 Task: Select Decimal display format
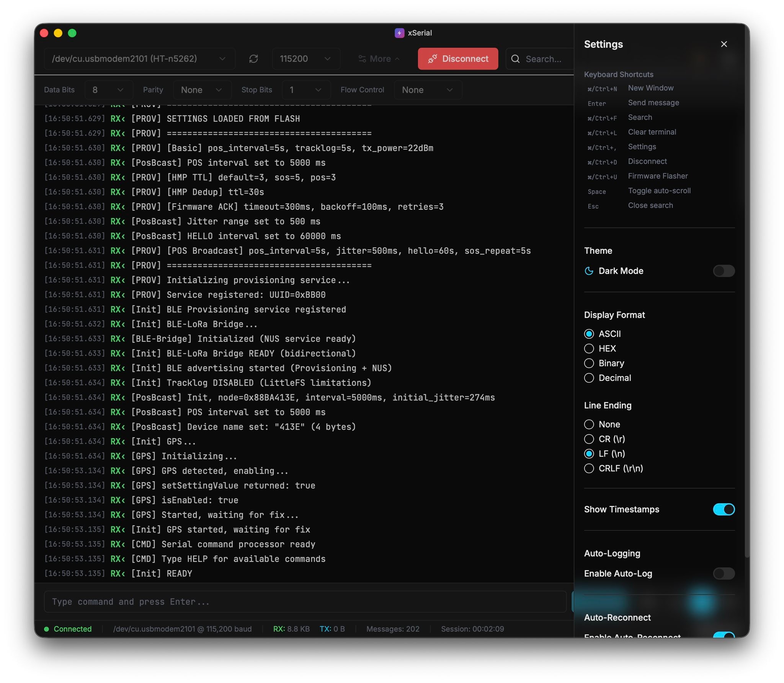[589, 378]
